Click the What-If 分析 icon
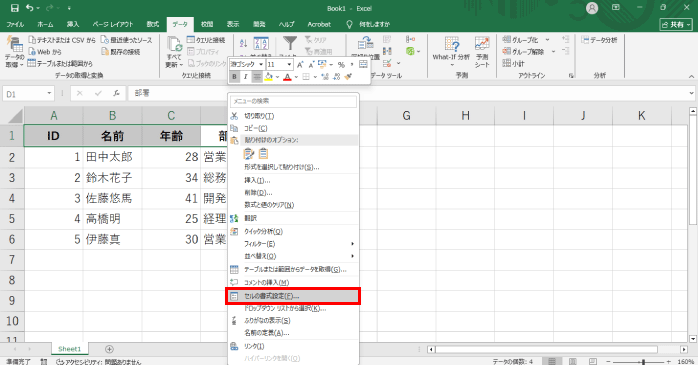 point(451,52)
